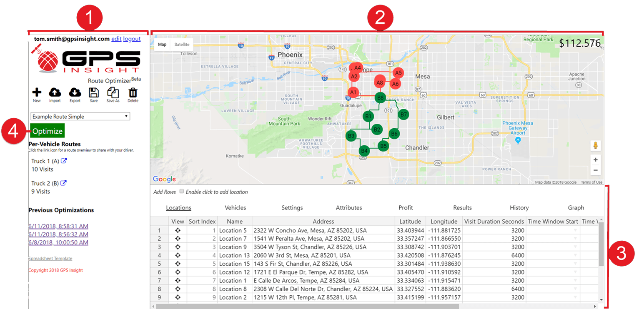Open the share link for Truck 1 (A)
The width and height of the screenshot is (644, 309).
(64, 160)
